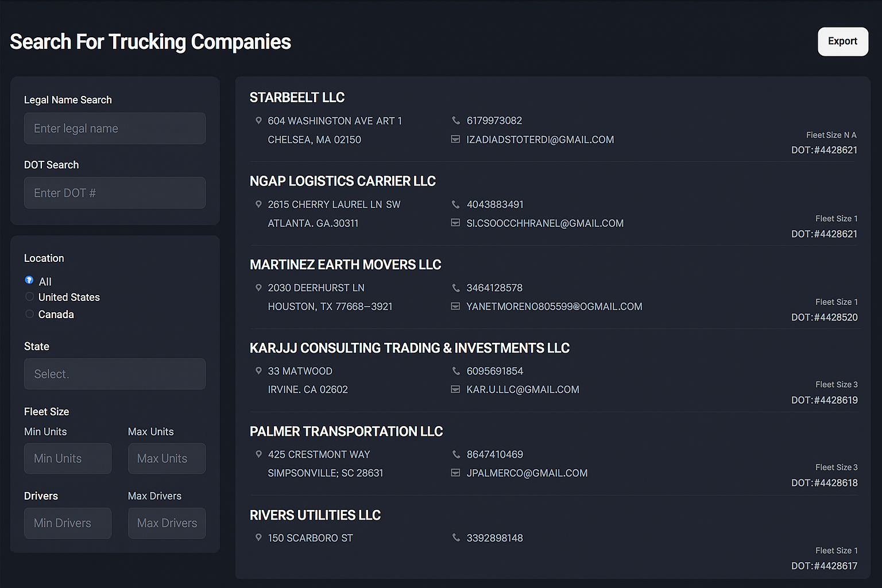
Task: Click the Min Units input box
Action: pos(68,458)
